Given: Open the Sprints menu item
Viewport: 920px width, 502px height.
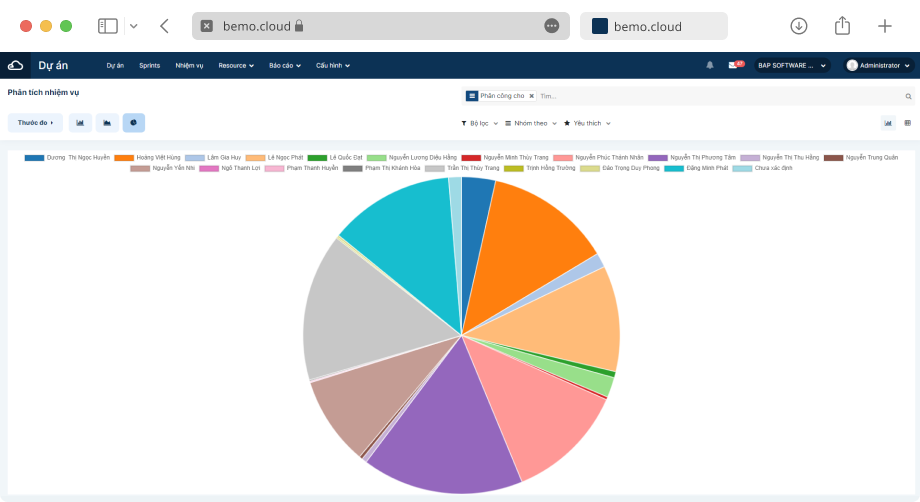Looking at the screenshot, I should (150, 66).
